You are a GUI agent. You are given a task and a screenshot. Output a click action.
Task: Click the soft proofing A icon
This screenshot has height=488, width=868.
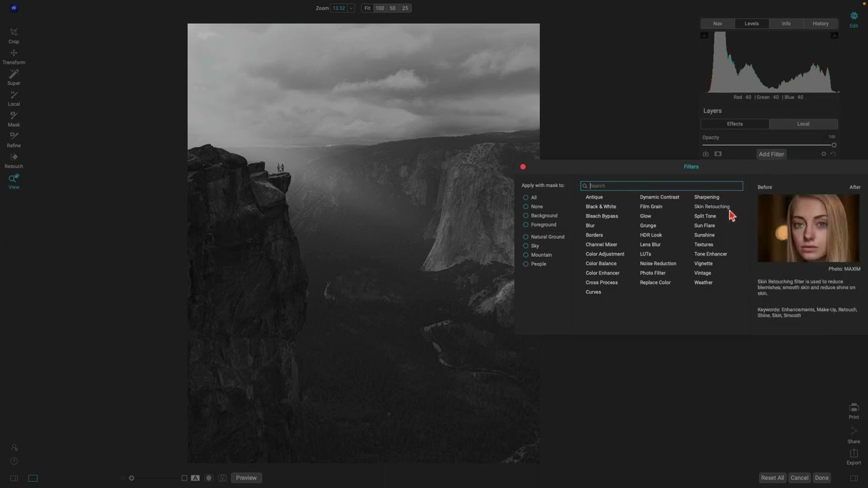coord(195,478)
